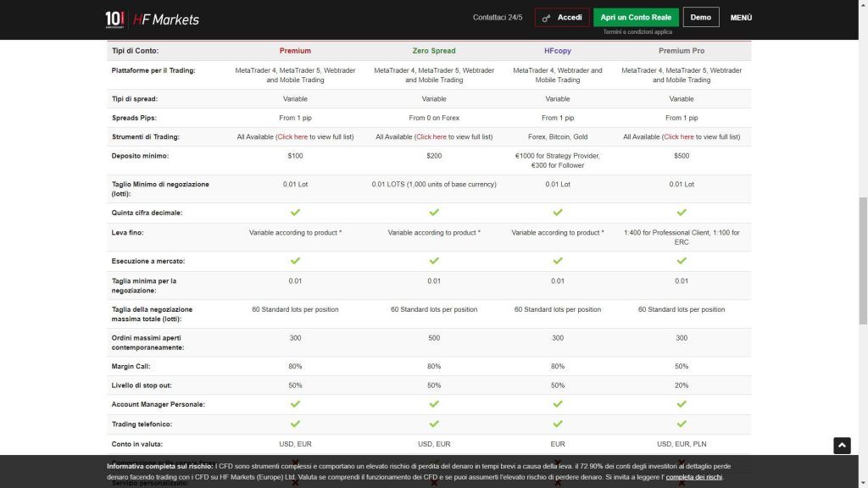Click HFcopy's Account Manager Personale checkmark
Screen dimensions: 868x488
tap(558, 404)
